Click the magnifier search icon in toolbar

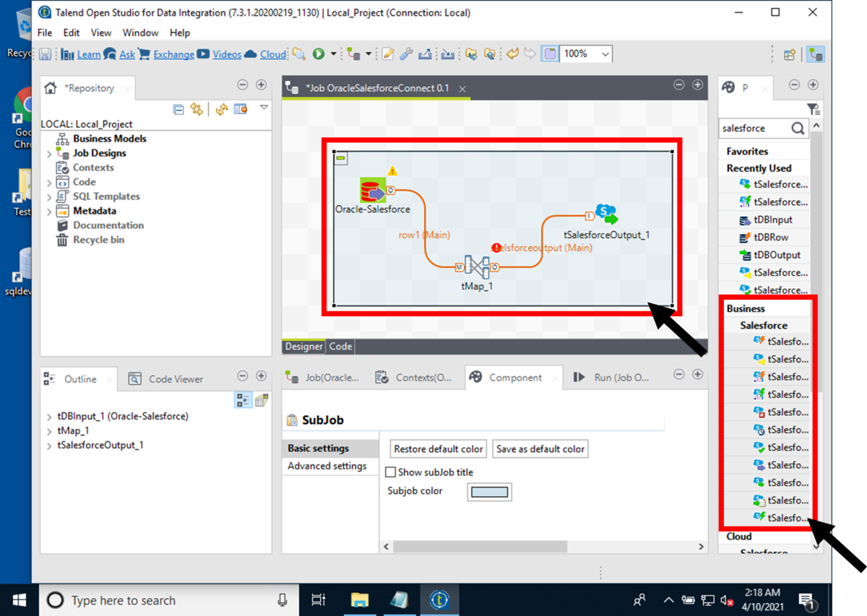coord(298,54)
